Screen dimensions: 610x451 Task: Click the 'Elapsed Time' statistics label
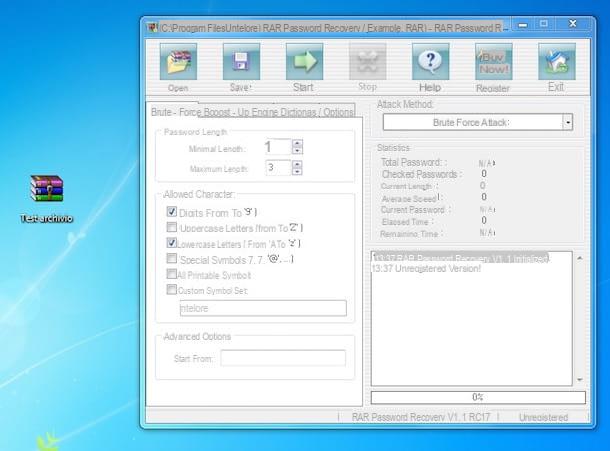(x=407, y=222)
